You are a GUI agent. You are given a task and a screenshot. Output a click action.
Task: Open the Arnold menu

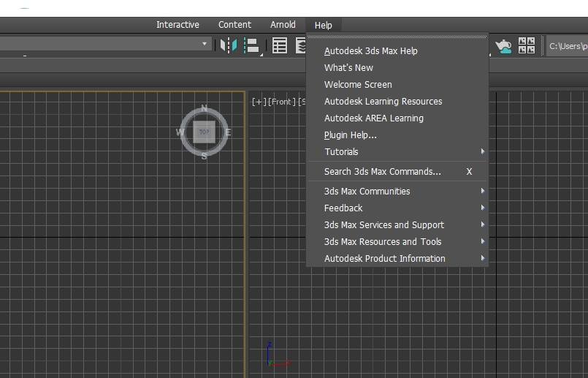point(283,25)
